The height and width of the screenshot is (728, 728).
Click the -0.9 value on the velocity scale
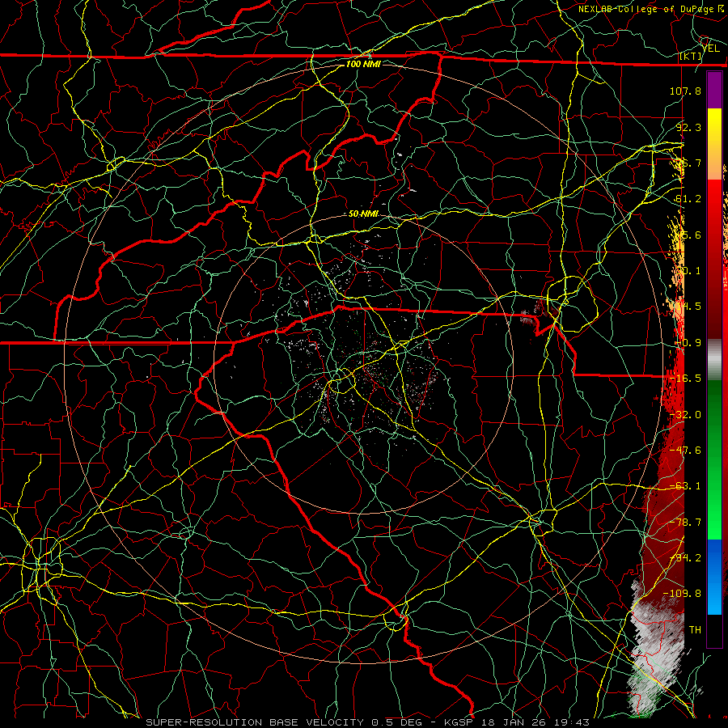688,343
